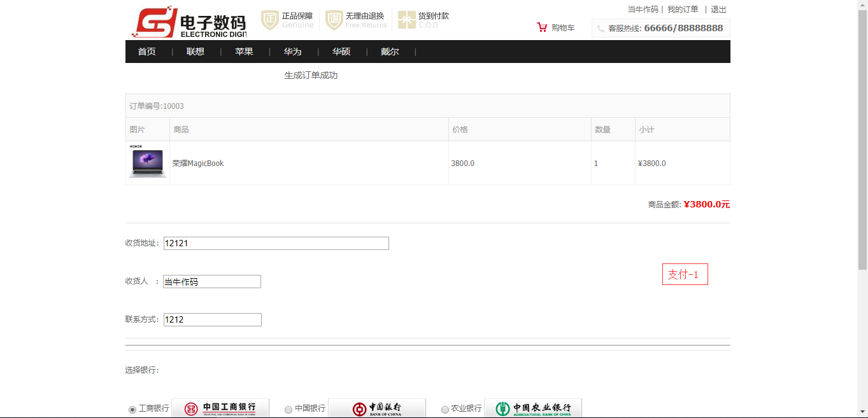Open the 华硕 category
This screenshot has width=868, height=418.
(x=341, y=52)
